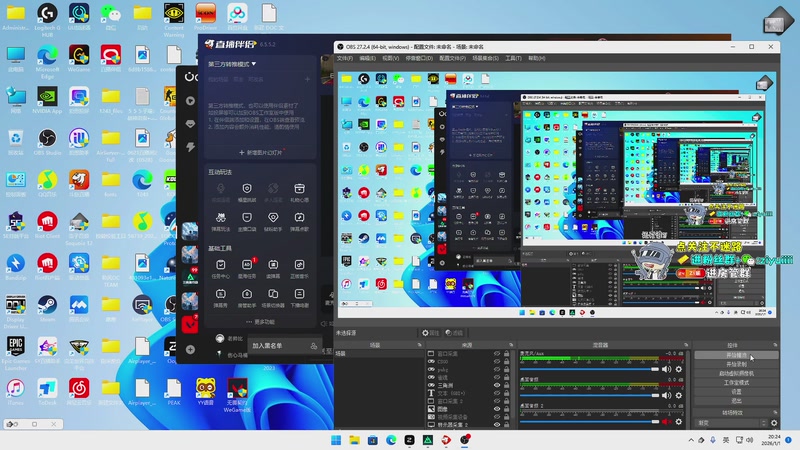Click 工作室模式 button in OBS
Image resolution: width=800 pixels, height=450 pixels.
(736, 383)
